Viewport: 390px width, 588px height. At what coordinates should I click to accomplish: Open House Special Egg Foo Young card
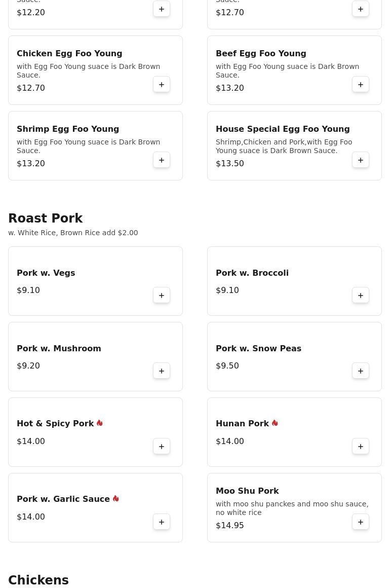[283, 129]
